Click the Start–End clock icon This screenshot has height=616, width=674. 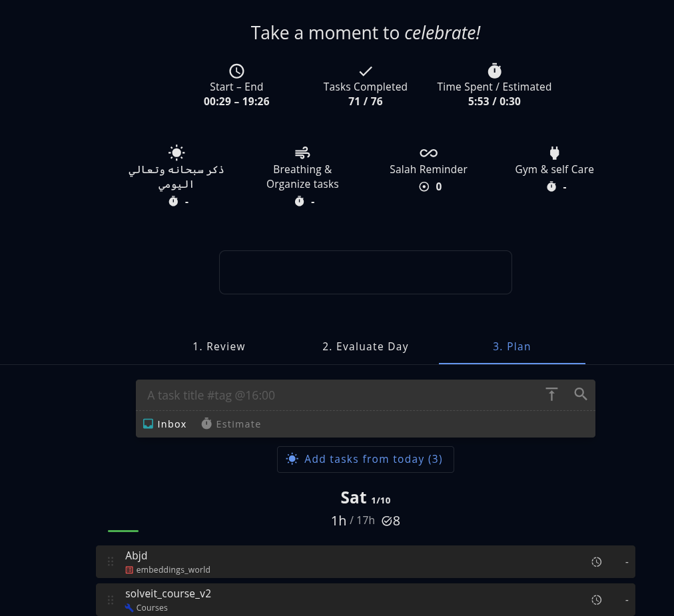point(236,71)
